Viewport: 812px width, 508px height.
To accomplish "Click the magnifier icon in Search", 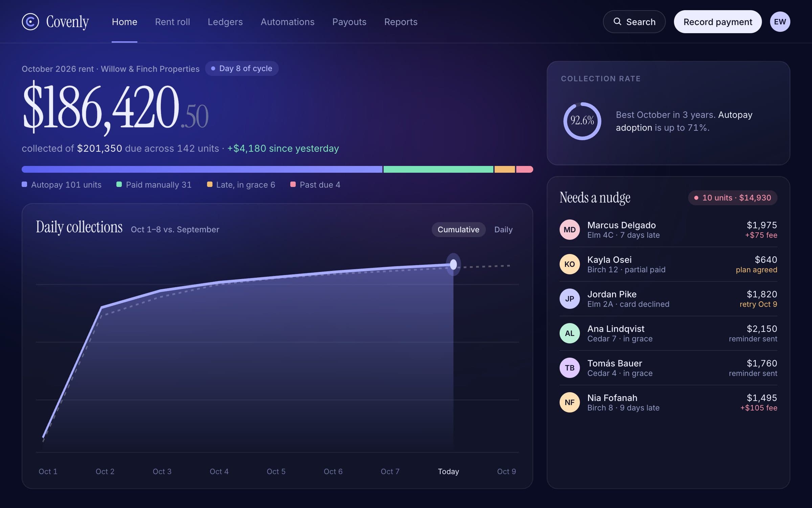I will point(617,22).
